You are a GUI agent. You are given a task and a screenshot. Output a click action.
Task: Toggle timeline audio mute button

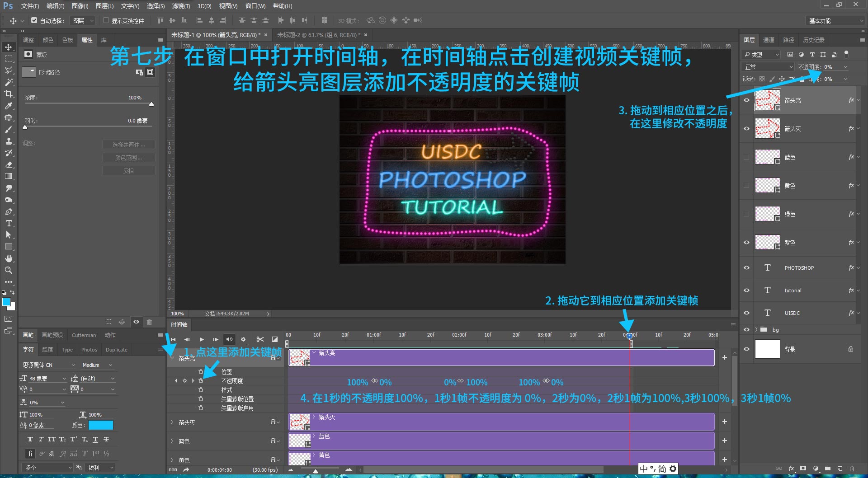coord(230,339)
